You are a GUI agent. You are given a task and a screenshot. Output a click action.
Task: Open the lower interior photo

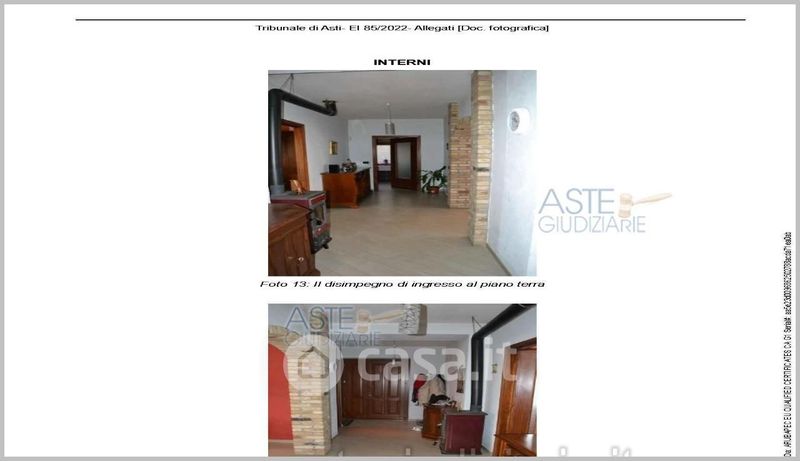pyautogui.click(x=402, y=380)
